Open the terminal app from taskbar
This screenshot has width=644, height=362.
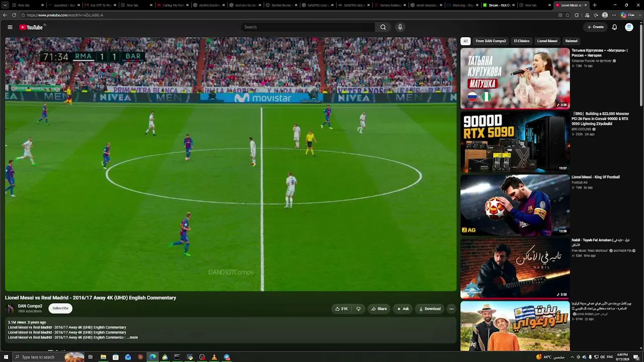177,357
